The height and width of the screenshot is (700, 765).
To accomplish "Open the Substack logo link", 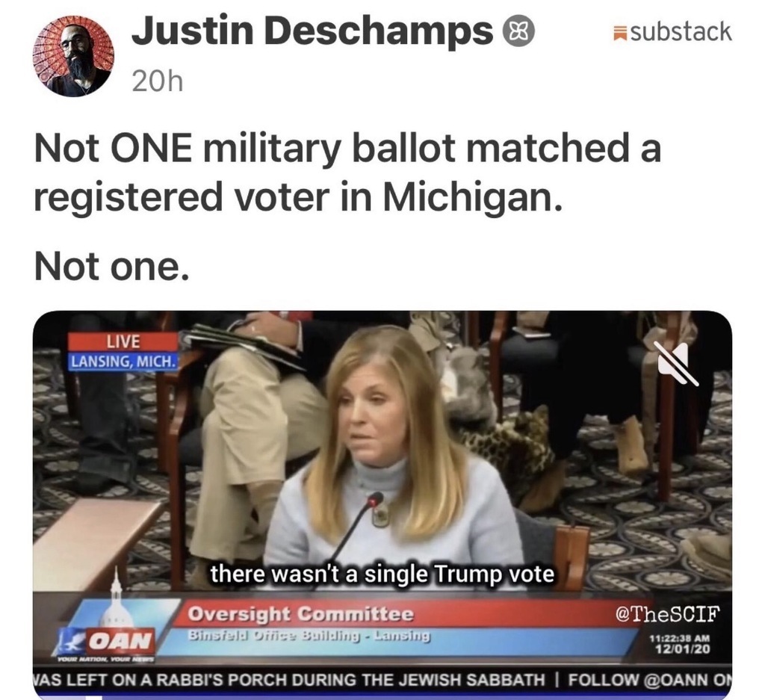I will pos(673,32).
